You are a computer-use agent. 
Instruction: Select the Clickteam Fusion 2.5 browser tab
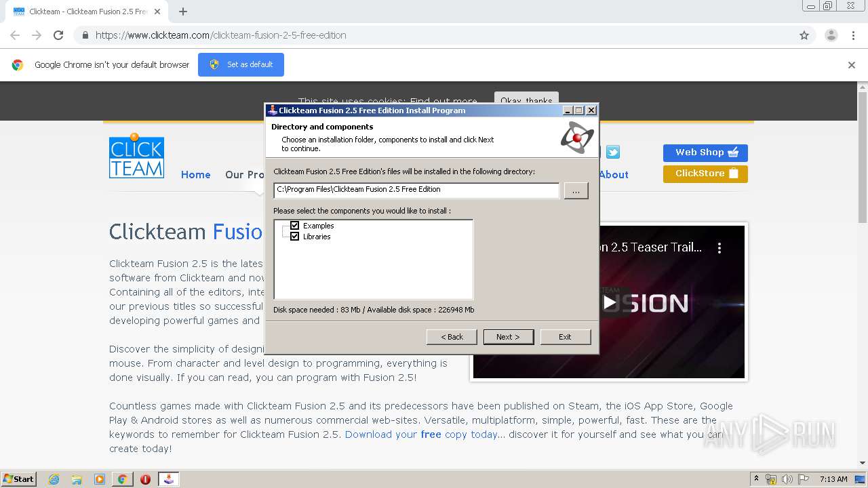tap(87, 12)
